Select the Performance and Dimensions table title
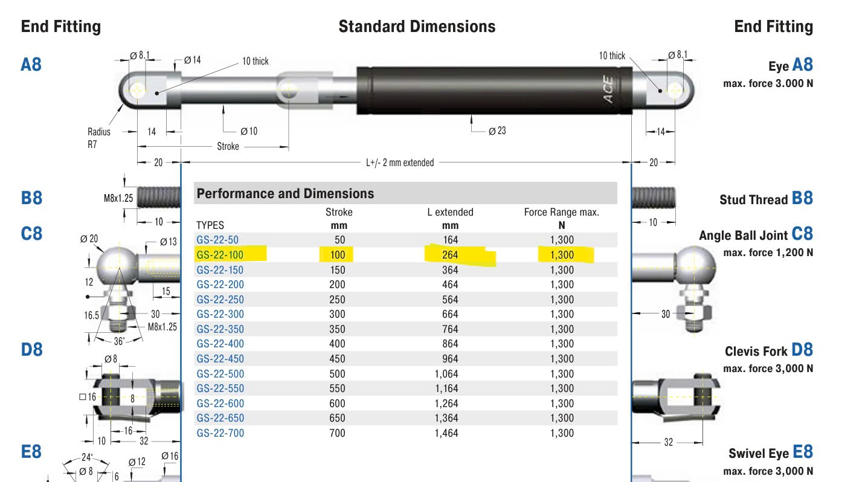 (x=286, y=193)
